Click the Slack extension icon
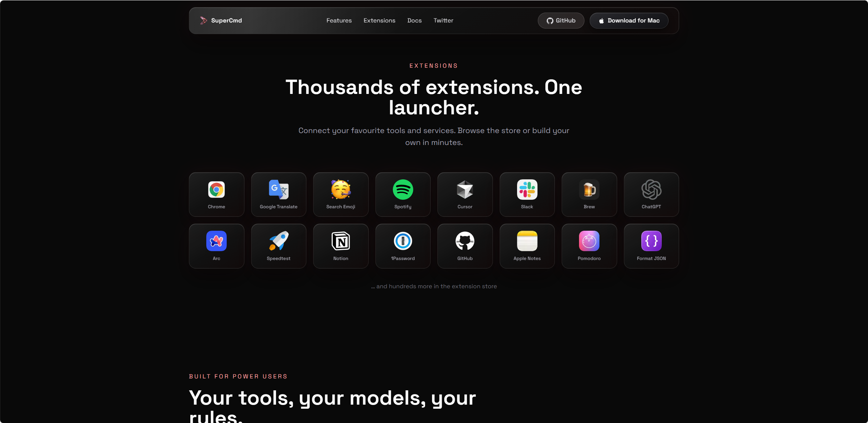This screenshot has height=423, width=868. [527, 190]
